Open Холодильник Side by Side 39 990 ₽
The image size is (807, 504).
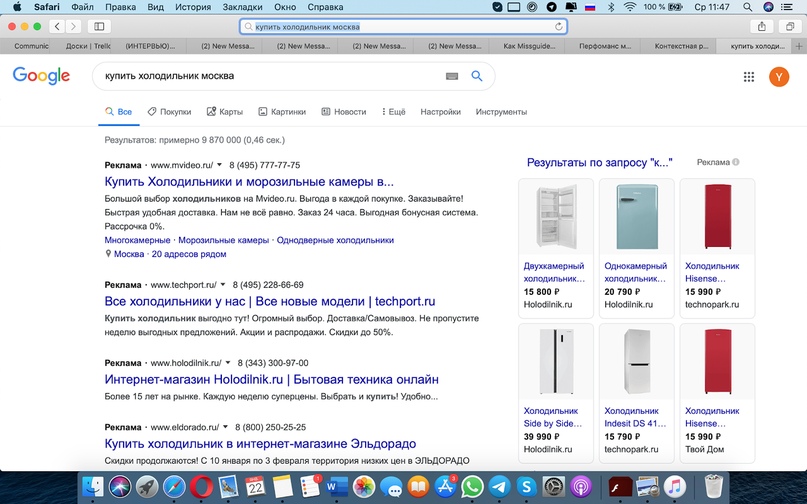[x=556, y=393]
